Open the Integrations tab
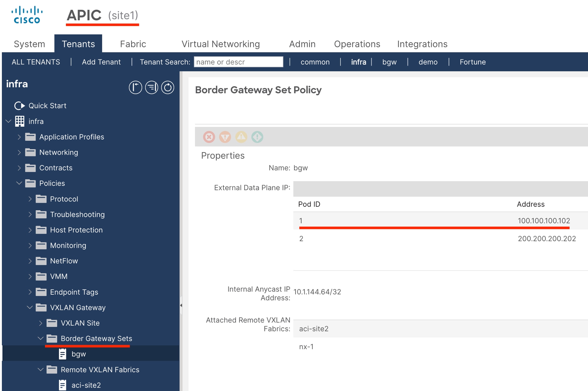Screen dimensions: 588x391 point(422,44)
